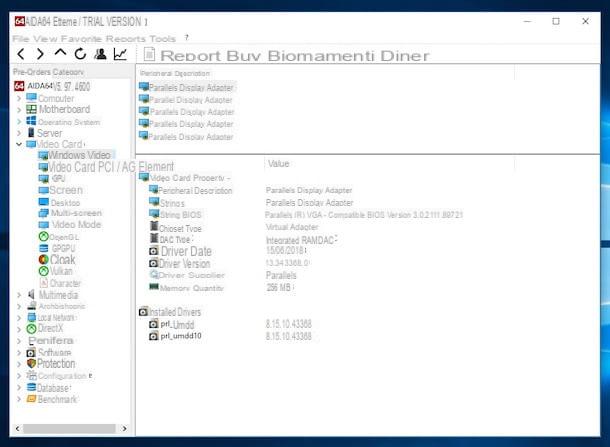Viewport: 610px width, 447px height.
Task: Maximize the AIDA64 window
Action: click(556, 21)
